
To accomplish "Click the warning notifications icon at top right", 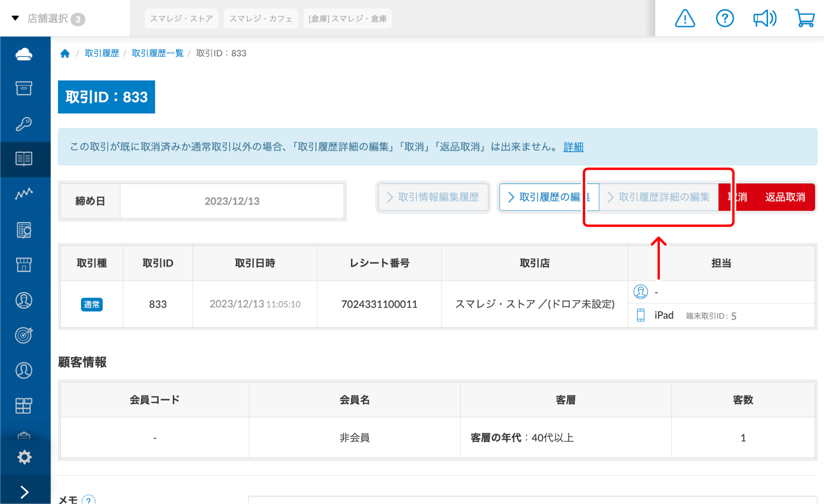I will (x=684, y=18).
